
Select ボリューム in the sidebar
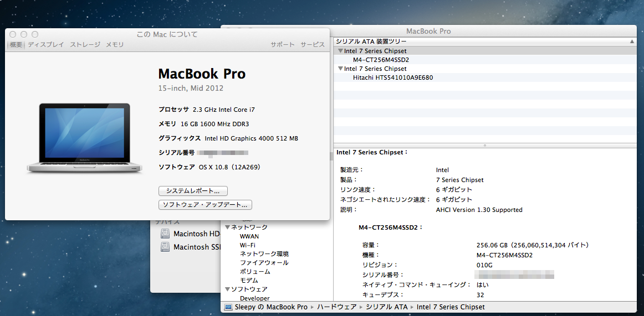255,272
